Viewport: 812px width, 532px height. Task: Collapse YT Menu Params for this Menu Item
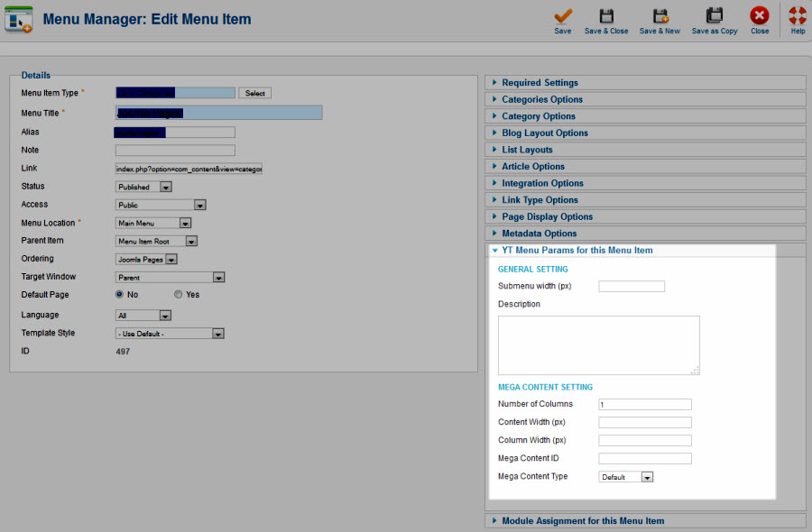pos(577,251)
